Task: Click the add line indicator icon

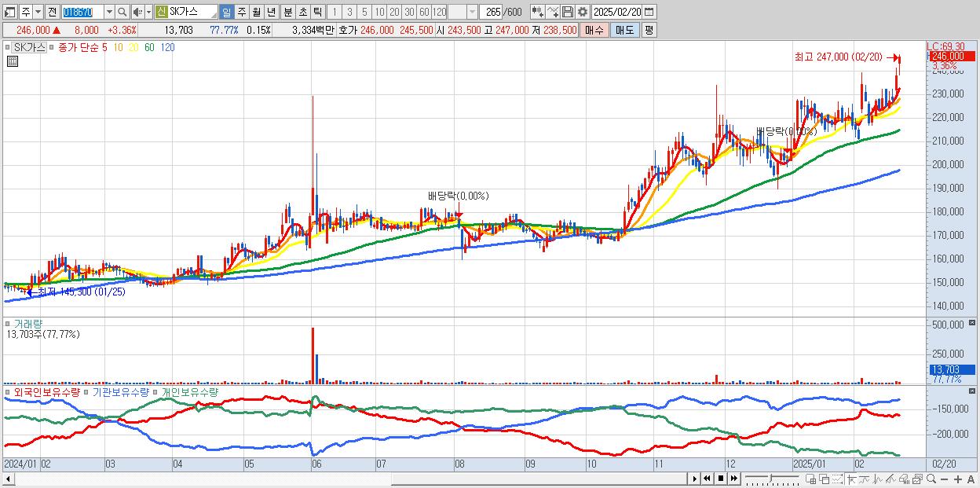Action: (553, 12)
